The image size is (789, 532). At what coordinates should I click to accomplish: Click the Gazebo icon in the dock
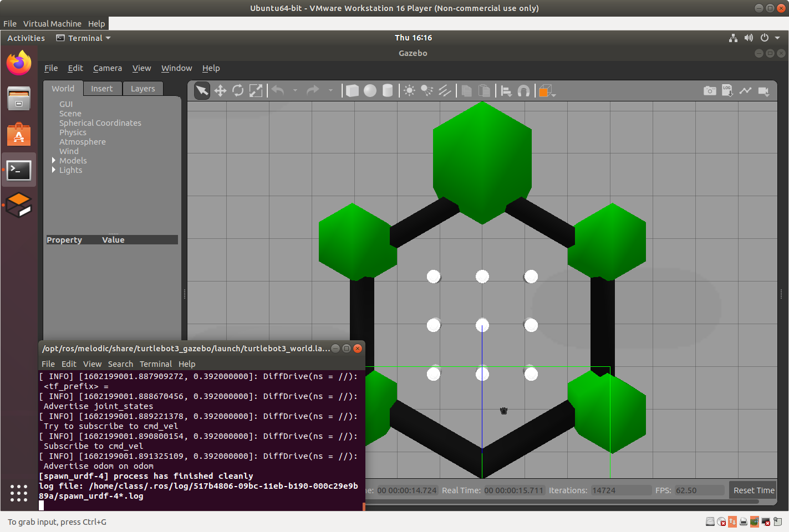[19, 206]
